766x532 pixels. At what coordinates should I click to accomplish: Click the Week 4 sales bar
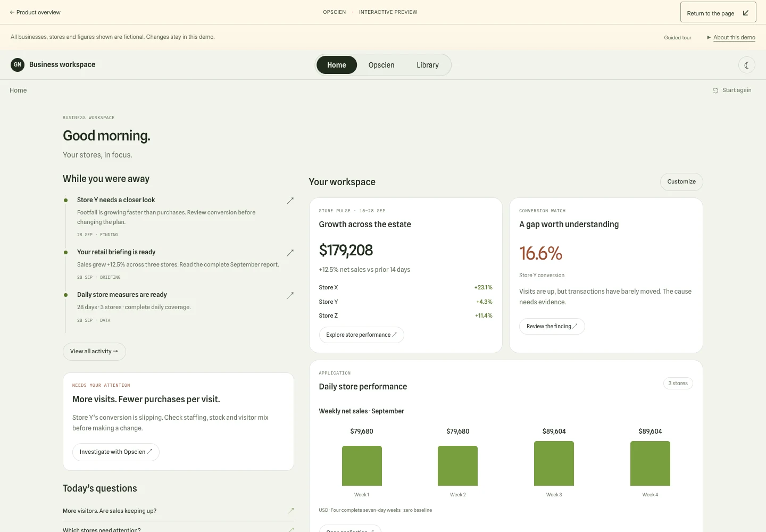pos(650,463)
